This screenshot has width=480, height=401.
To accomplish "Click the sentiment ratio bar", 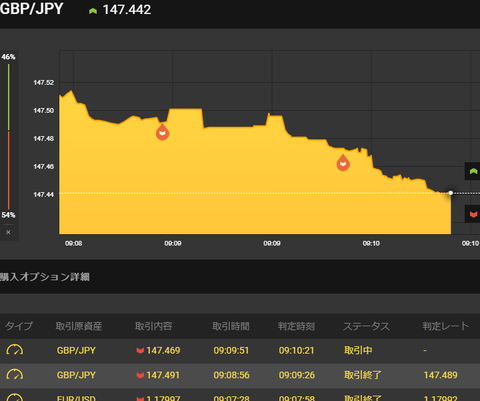I will coord(9,136).
